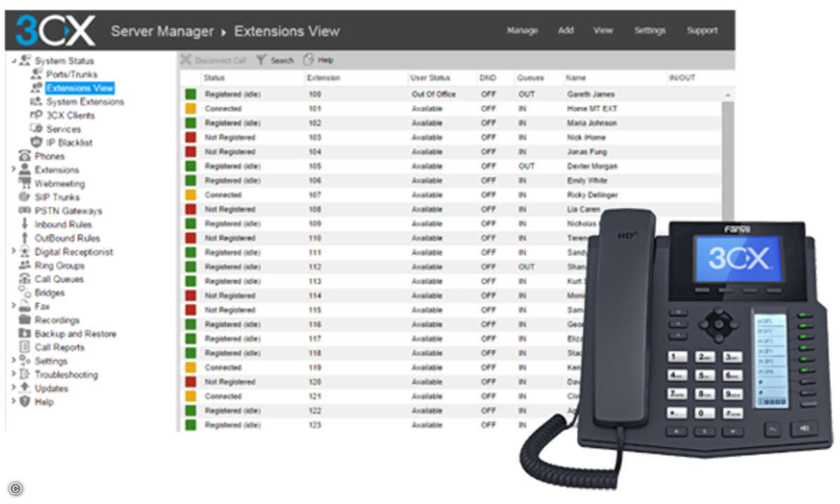Open 3CX Clients icon
Viewport: 840px width, 504px height.
click(37, 115)
